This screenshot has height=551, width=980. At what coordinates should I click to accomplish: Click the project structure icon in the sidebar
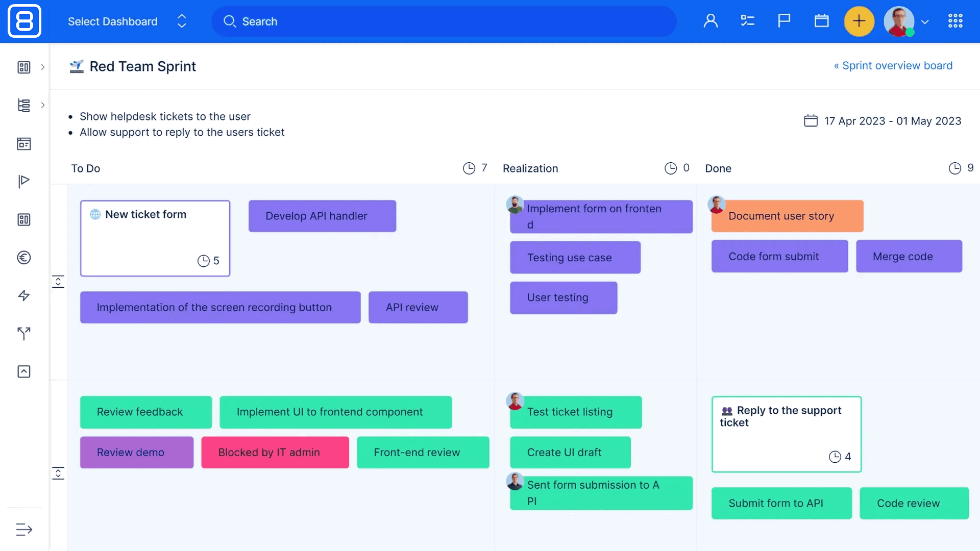[x=23, y=105]
